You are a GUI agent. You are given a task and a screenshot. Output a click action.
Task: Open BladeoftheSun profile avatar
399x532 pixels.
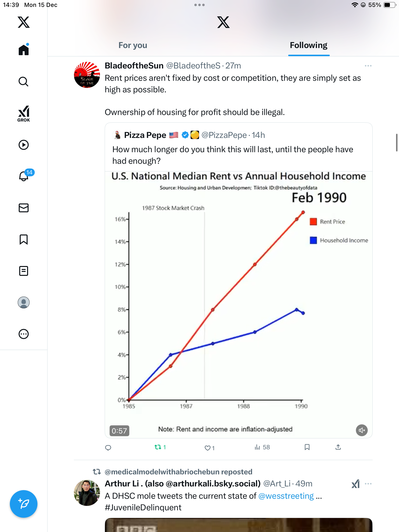click(x=87, y=75)
